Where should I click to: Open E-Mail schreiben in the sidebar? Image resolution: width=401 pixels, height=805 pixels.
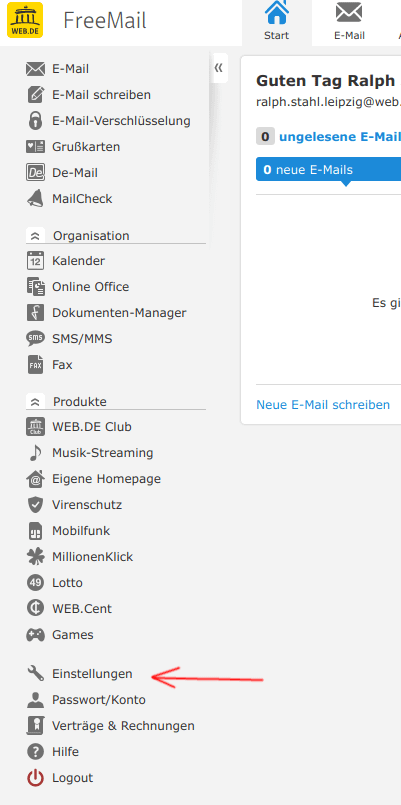[x=102, y=95]
